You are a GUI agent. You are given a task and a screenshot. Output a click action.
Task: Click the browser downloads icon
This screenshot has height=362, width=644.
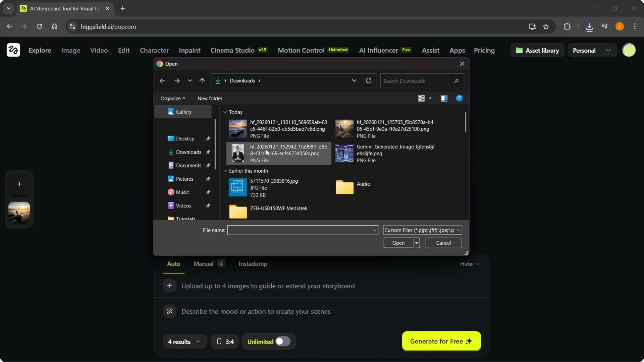590,26
